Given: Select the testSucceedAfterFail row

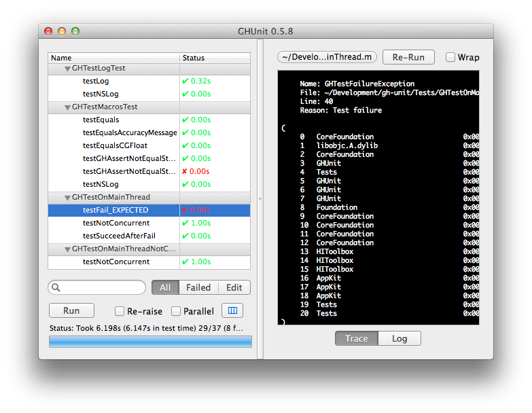Looking at the screenshot, I should pyautogui.click(x=149, y=236).
